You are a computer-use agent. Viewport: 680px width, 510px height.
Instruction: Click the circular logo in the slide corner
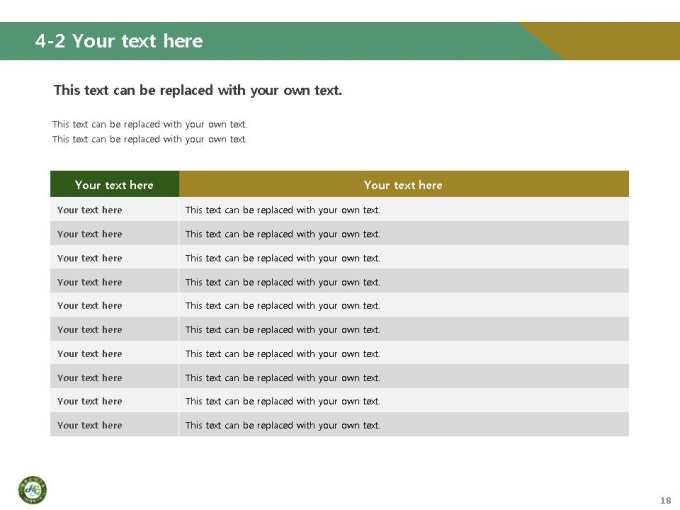coord(33,490)
